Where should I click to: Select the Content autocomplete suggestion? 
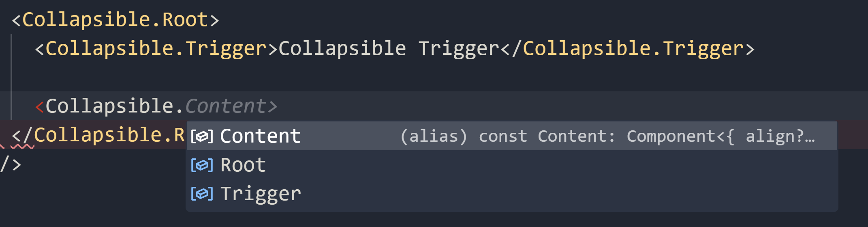tap(260, 136)
